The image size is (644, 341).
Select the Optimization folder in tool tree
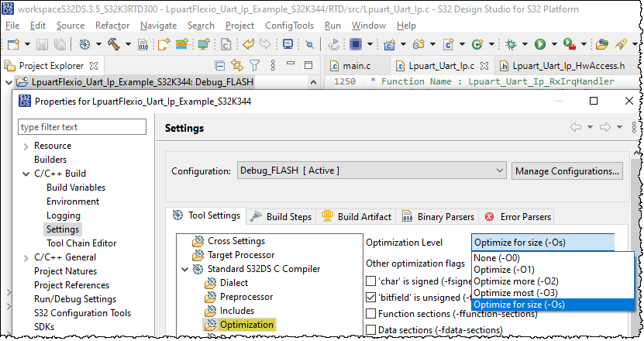click(246, 325)
